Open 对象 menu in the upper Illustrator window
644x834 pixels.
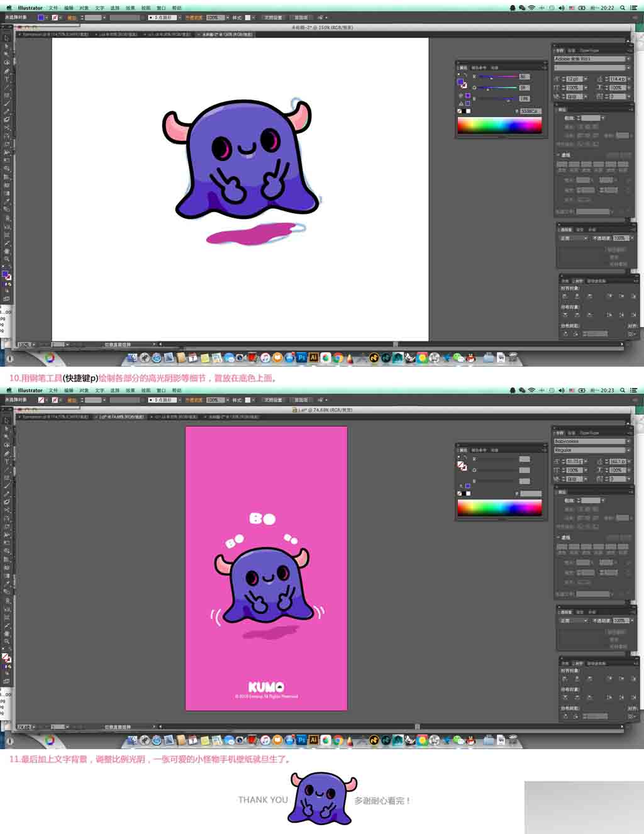coord(84,8)
